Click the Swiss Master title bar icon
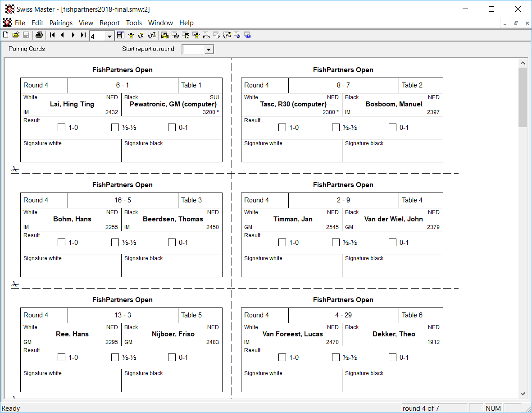The width and height of the screenshot is (532, 413). click(9, 9)
